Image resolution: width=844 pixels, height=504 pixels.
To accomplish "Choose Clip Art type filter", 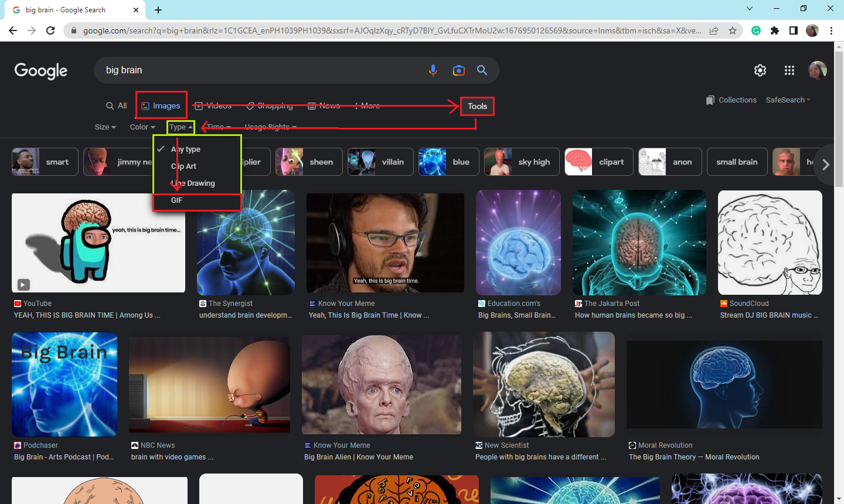I will 183,166.
